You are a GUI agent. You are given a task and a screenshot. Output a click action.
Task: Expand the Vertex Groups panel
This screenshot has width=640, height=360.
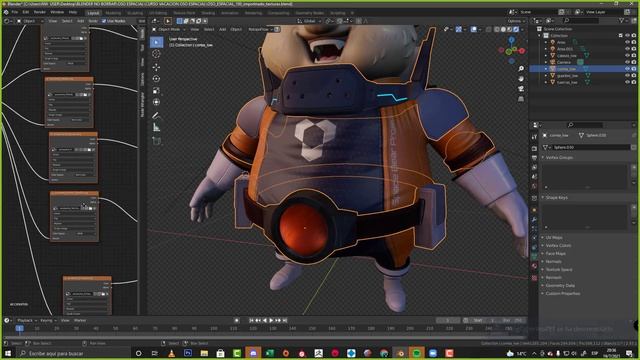(559, 158)
